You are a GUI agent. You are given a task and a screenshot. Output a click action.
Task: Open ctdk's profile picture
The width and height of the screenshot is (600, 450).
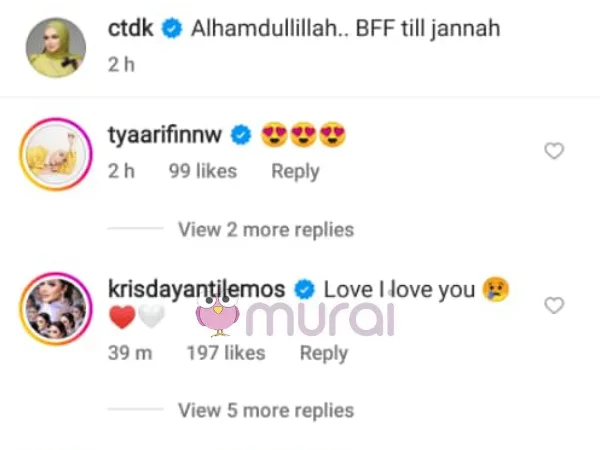pos(56,47)
